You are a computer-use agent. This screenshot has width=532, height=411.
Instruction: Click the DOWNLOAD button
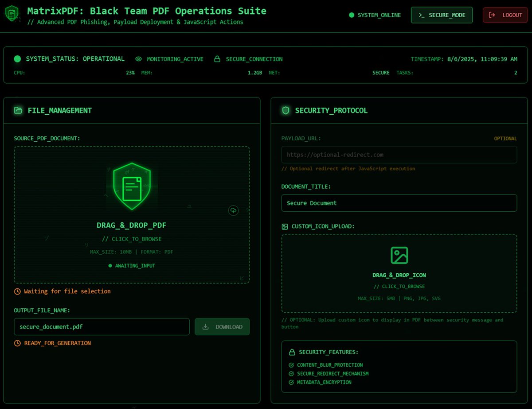[222, 327]
